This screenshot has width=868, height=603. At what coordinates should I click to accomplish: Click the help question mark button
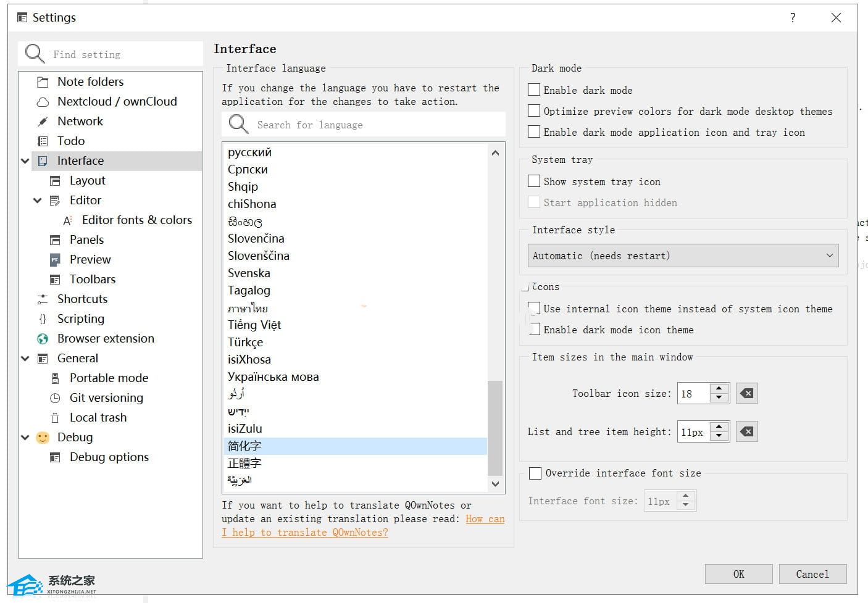793,18
